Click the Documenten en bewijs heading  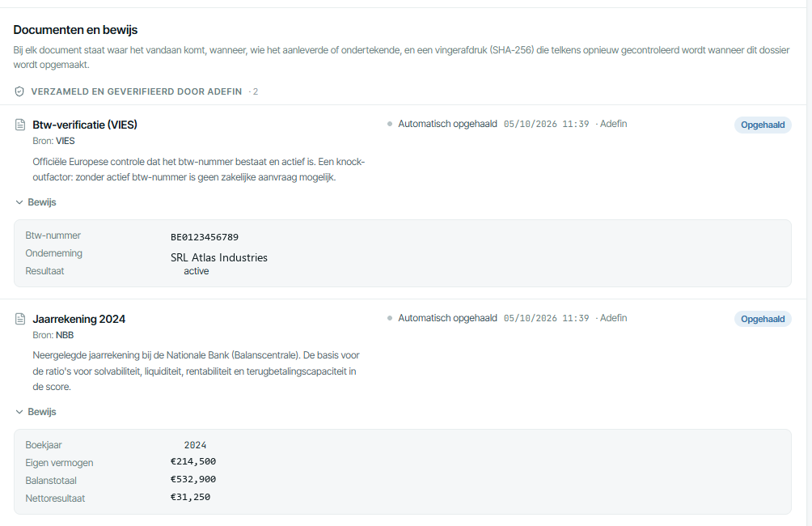pyautogui.click(x=75, y=30)
